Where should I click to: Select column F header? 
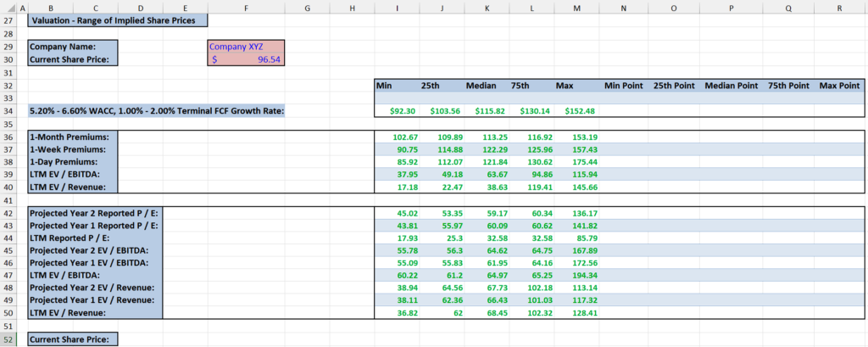pos(246,8)
